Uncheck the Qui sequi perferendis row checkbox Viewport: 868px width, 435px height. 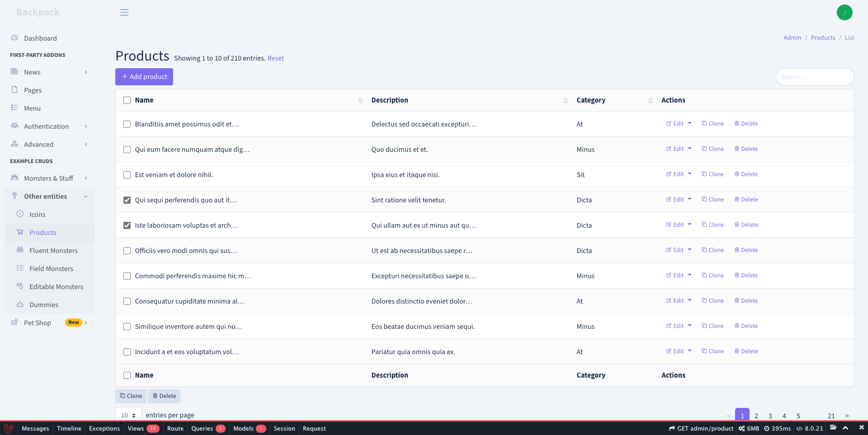(x=127, y=200)
